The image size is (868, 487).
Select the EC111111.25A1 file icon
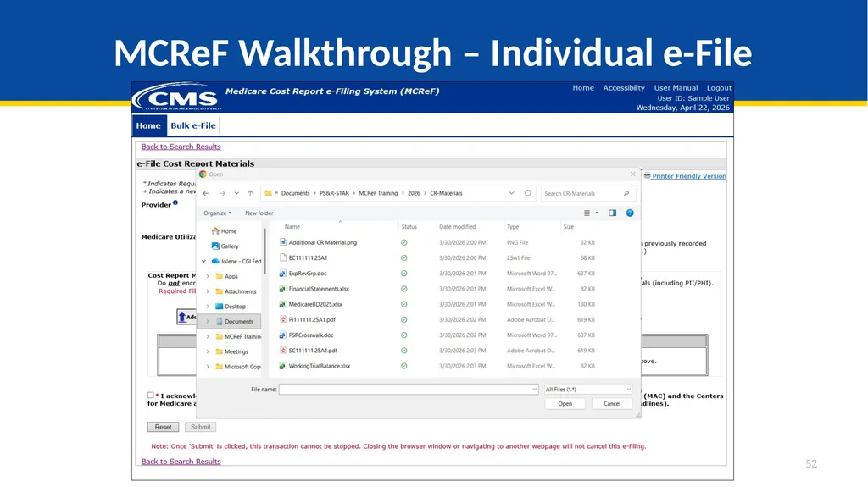click(283, 257)
